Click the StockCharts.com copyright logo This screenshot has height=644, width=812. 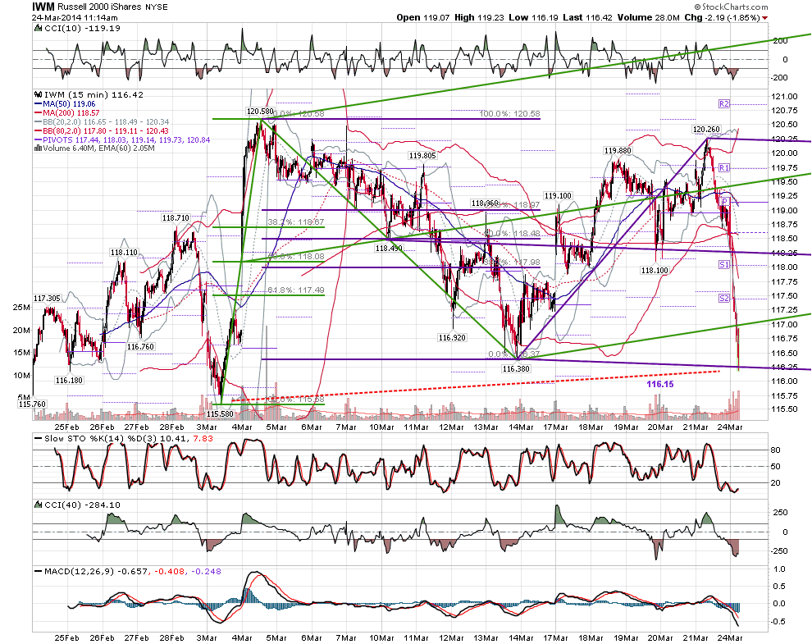coord(731,7)
